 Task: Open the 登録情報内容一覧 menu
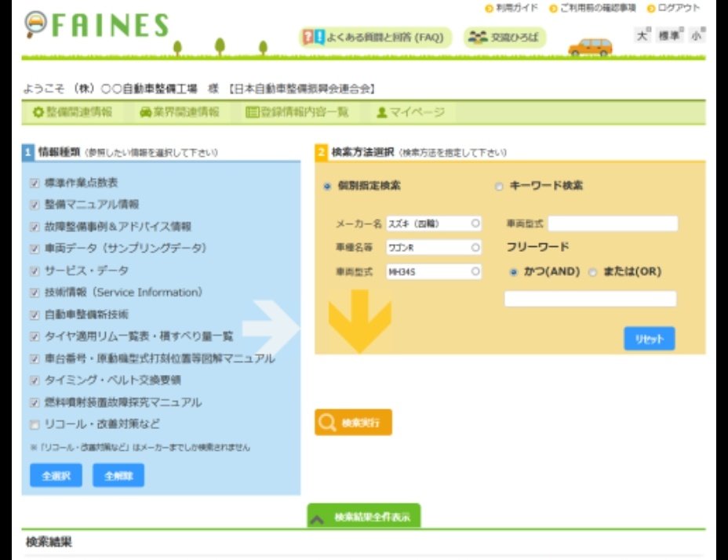tap(297, 112)
